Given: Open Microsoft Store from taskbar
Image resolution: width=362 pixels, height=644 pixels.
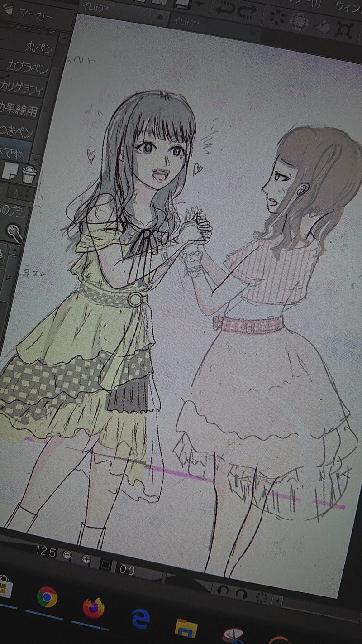Looking at the screenshot, I should tap(5, 587).
